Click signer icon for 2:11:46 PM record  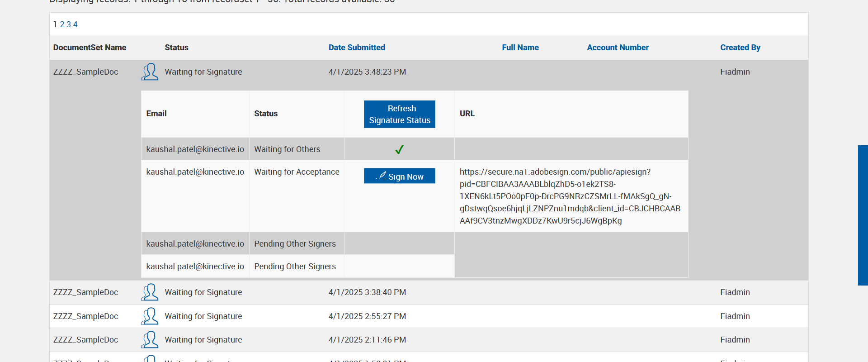pyautogui.click(x=150, y=340)
